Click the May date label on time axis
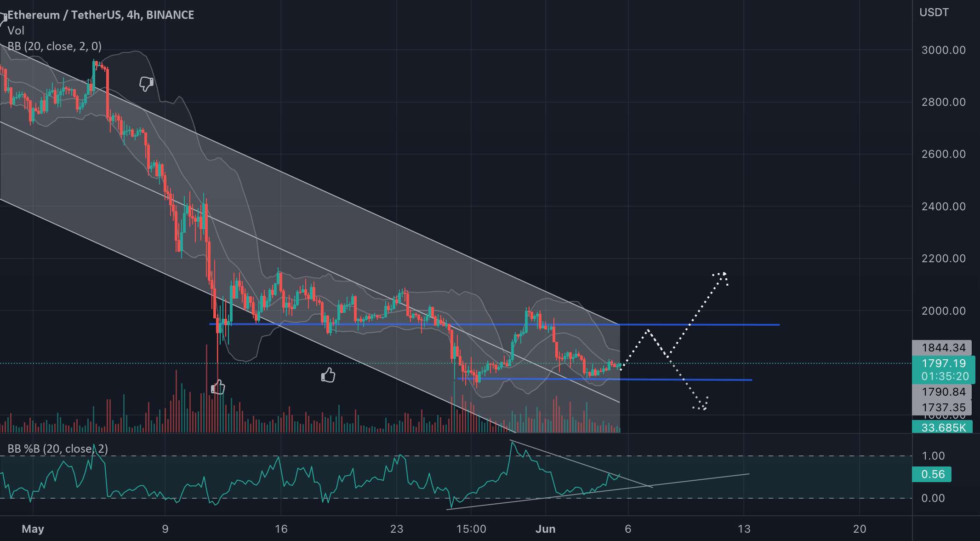Image resolution: width=980 pixels, height=541 pixels. [33, 529]
